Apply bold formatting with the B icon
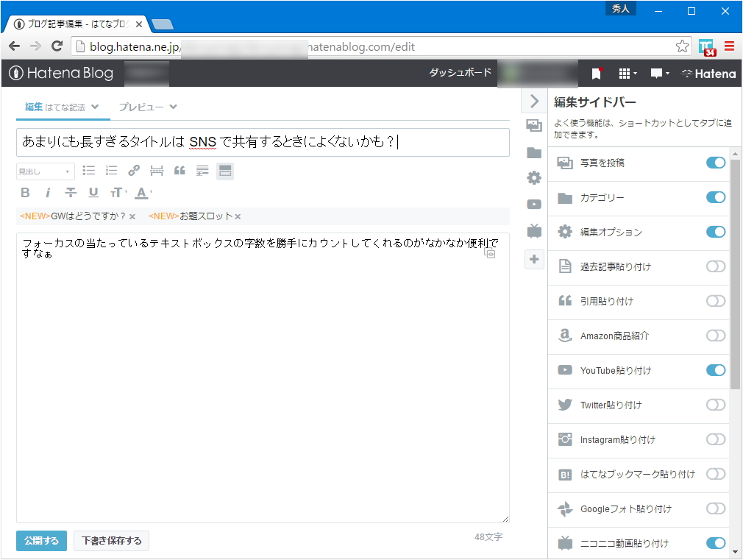 tap(25, 192)
